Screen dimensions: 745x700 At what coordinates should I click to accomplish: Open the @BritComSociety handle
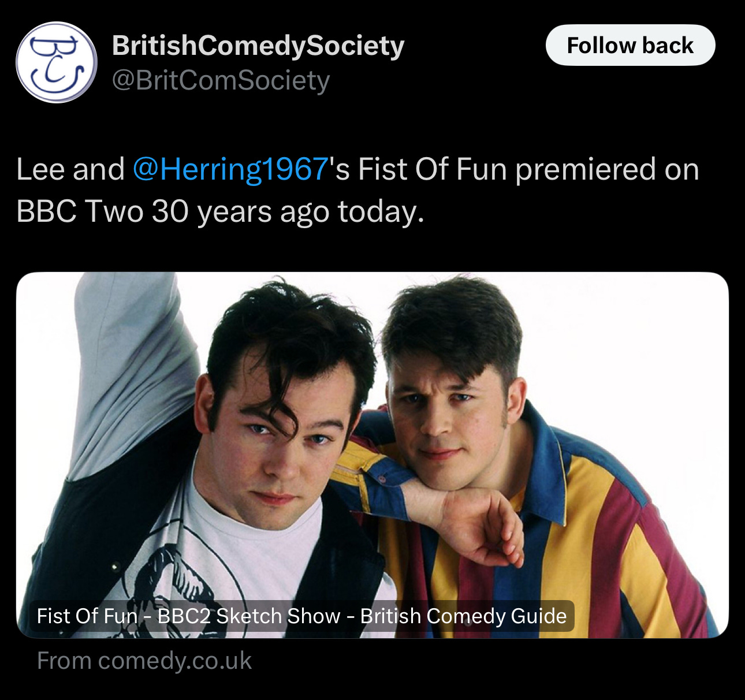tap(221, 80)
